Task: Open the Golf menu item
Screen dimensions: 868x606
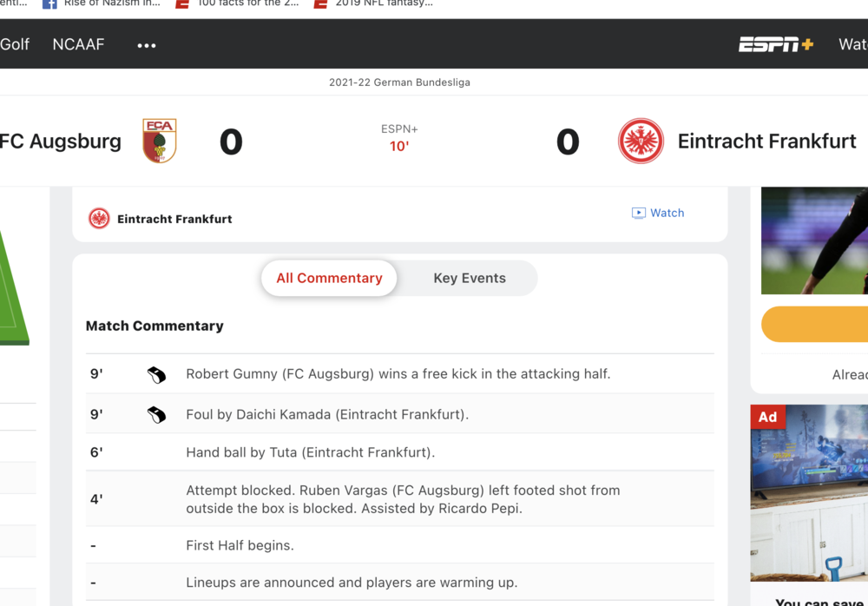Action: point(15,44)
